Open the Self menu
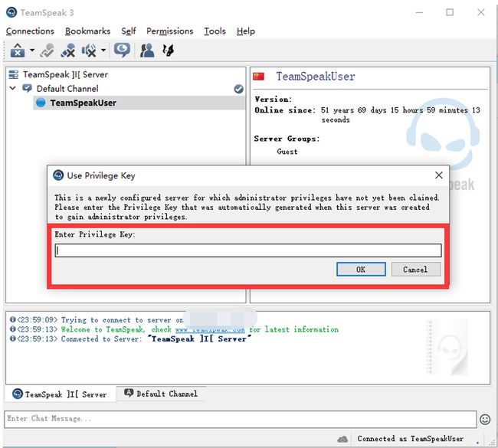Screen dimensions: 498x448 pyautogui.click(x=129, y=31)
